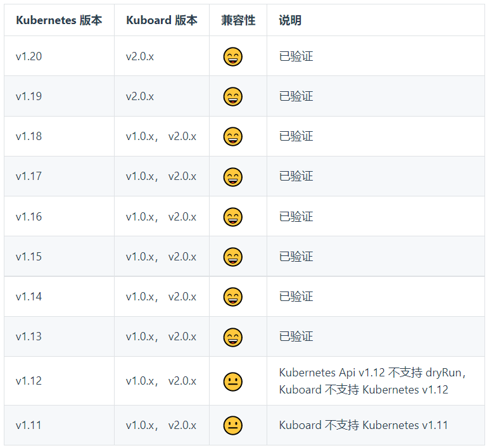Screen dimensions: 487x448
Task: Click the grinning emoji in the v1.17 row
Action: pos(232,177)
